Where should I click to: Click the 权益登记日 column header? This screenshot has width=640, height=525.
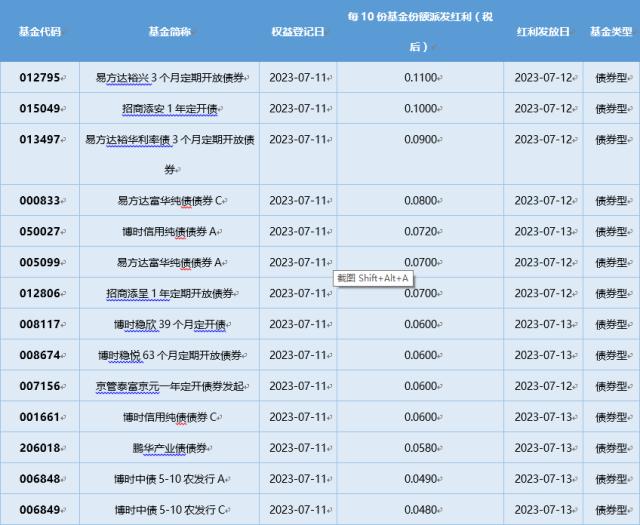tap(298, 31)
